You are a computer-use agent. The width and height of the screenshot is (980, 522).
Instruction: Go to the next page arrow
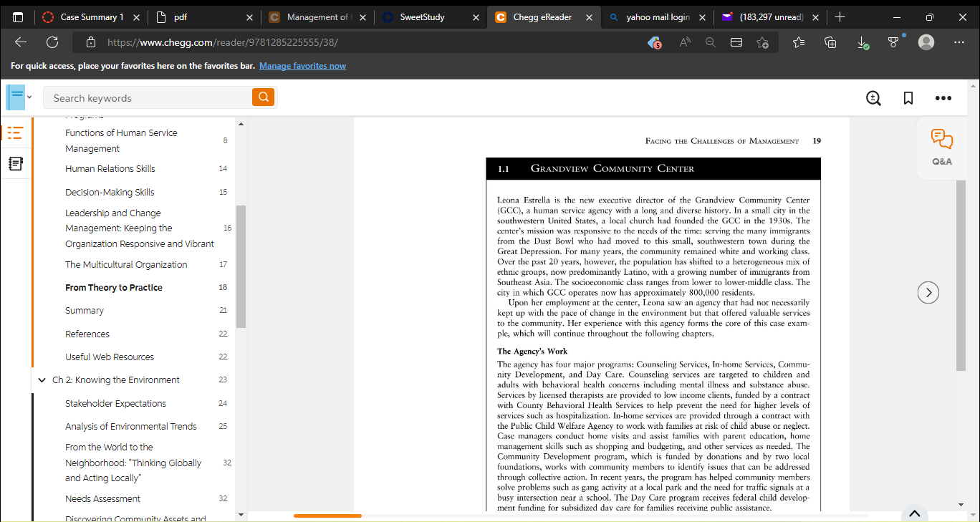point(928,292)
